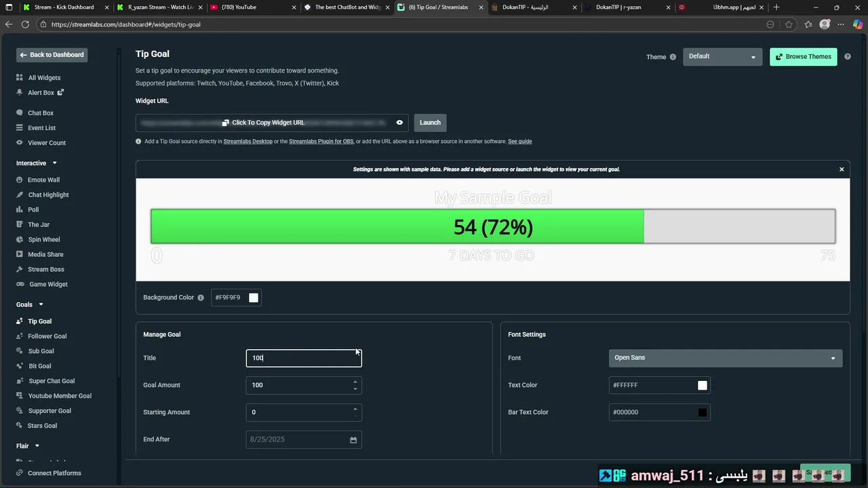Select the Supporter Goal widget
The height and width of the screenshot is (488, 868).
pos(50,411)
